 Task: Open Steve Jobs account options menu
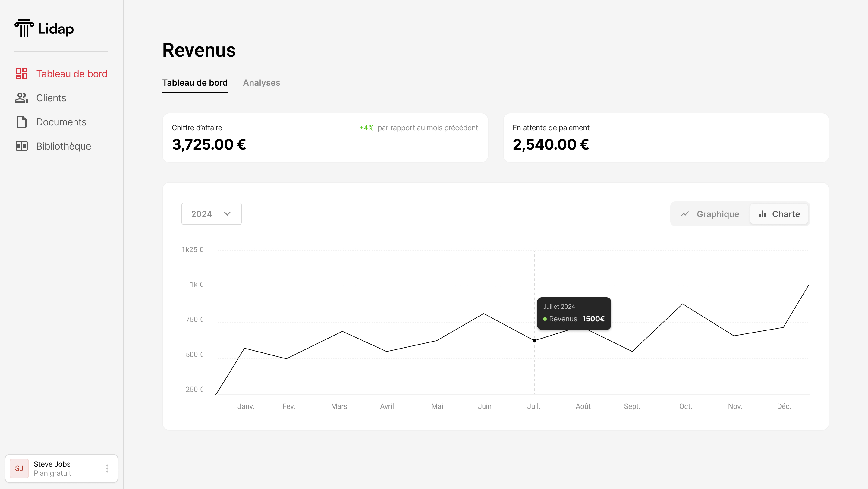pos(107,468)
